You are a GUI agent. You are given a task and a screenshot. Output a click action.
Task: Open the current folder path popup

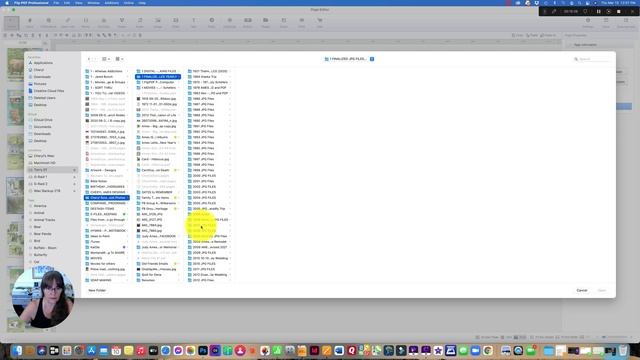click(349, 59)
